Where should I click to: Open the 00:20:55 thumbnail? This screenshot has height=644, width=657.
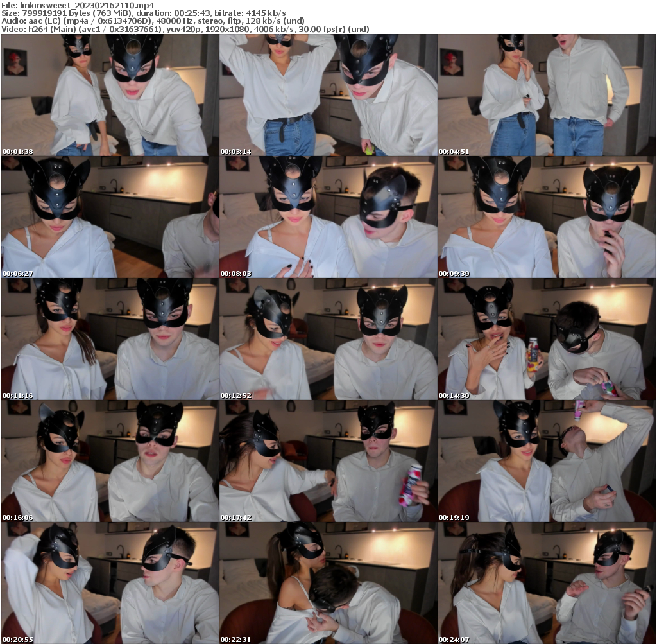[x=110, y=583]
